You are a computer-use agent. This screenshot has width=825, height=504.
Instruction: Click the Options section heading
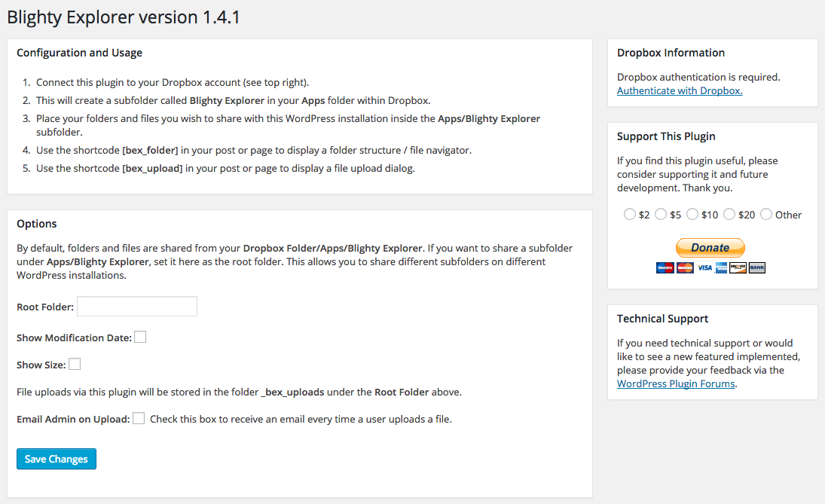(x=37, y=224)
